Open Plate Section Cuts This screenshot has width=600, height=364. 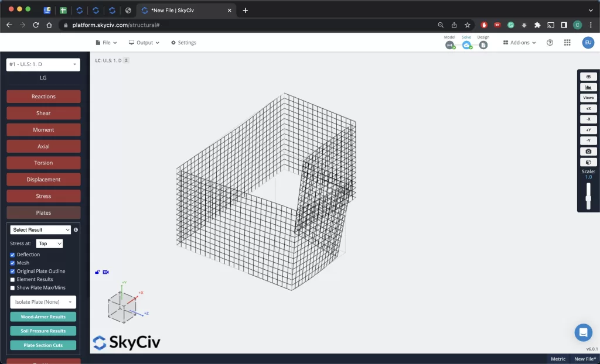tap(43, 345)
